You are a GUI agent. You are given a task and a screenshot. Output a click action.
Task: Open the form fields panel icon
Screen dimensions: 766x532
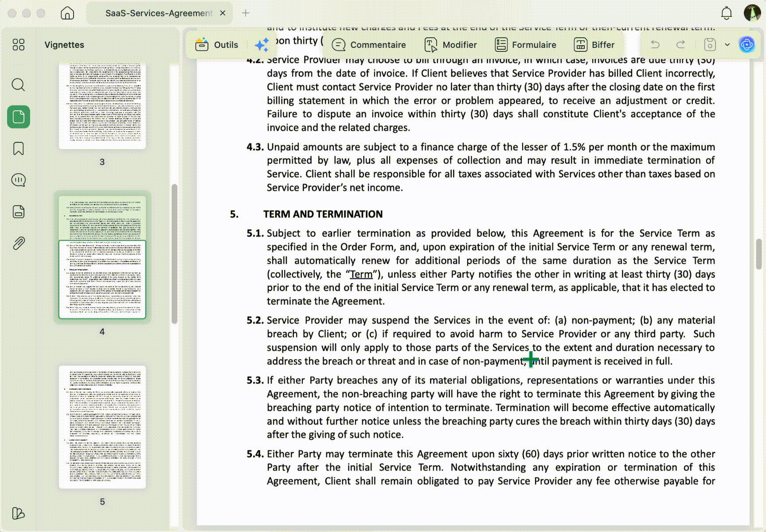19,212
